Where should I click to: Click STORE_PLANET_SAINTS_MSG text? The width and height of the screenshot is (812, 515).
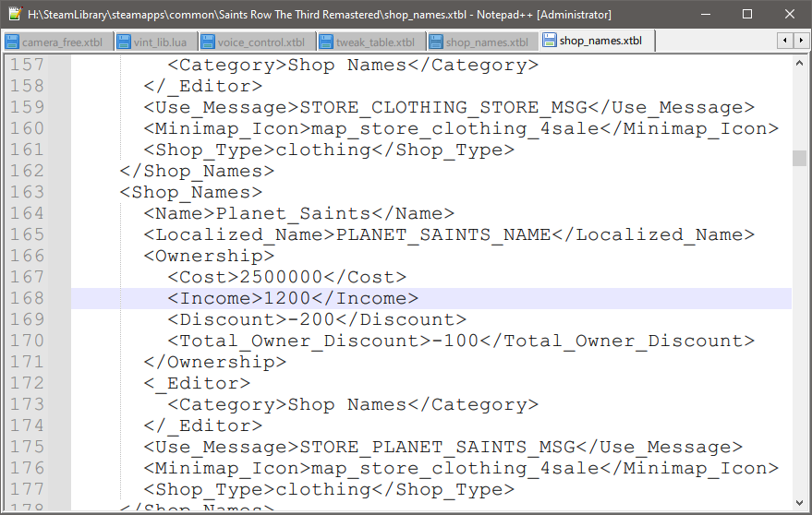pyautogui.click(x=438, y=447)
